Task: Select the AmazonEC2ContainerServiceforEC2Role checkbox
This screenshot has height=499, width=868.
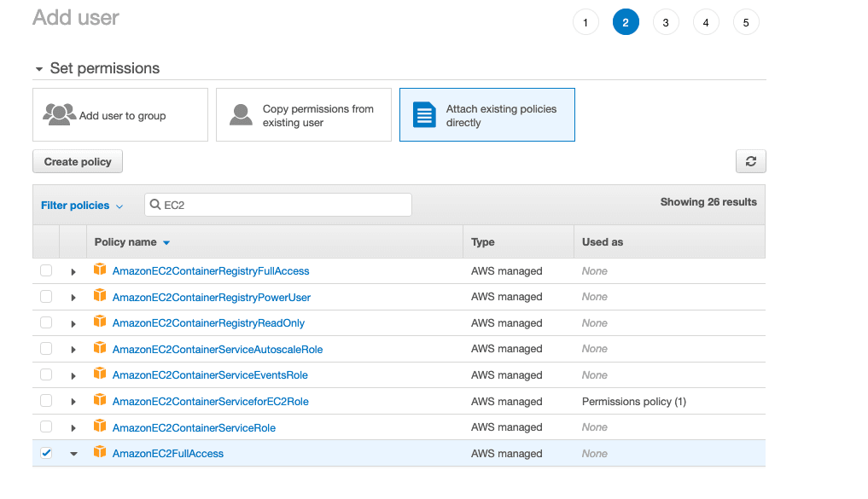Action: [x=46, y=401]
